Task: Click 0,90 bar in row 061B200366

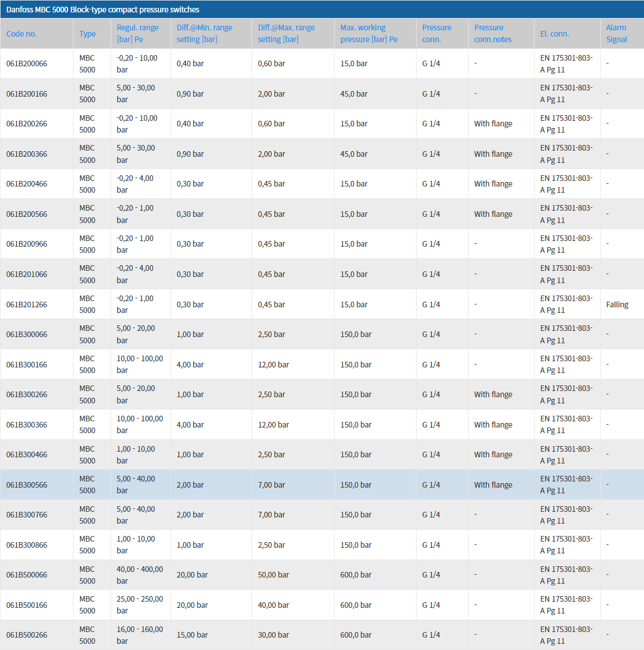Action: (x=190, y=154)
